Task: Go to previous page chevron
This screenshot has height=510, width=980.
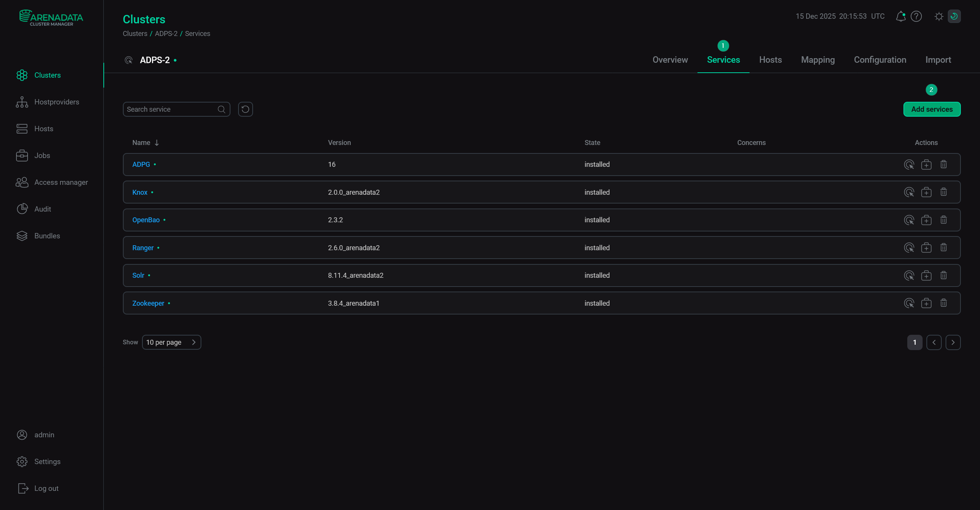Action: pyautogui.click(x=934, y=342)
